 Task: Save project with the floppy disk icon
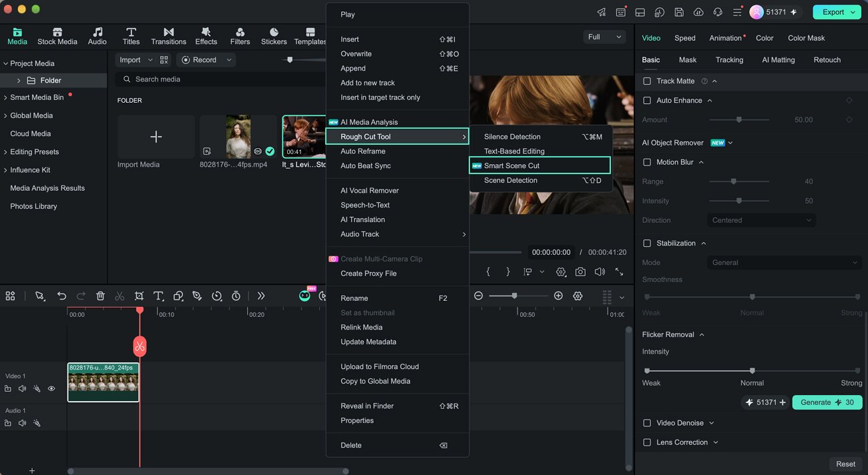678,12
